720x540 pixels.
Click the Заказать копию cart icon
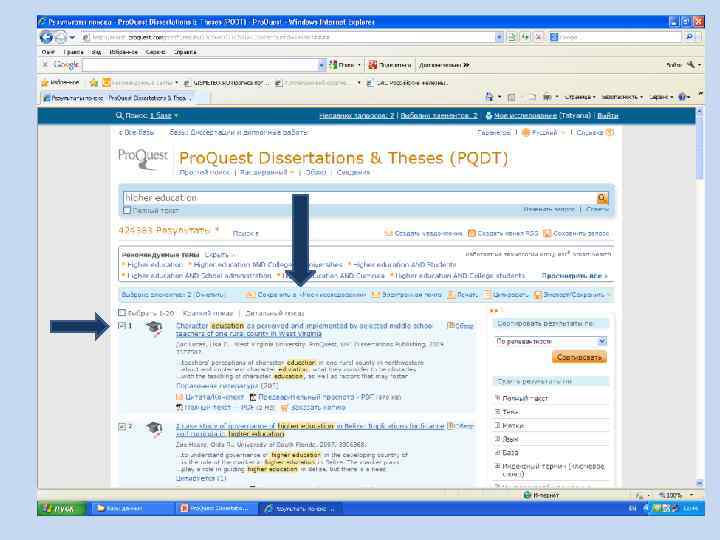(x=285, y=408)
